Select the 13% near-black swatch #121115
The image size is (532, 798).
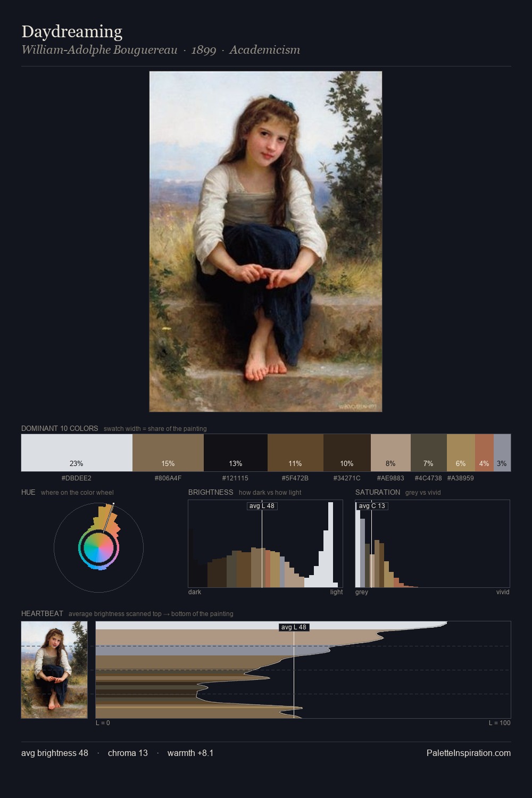(x=236, y=453)
